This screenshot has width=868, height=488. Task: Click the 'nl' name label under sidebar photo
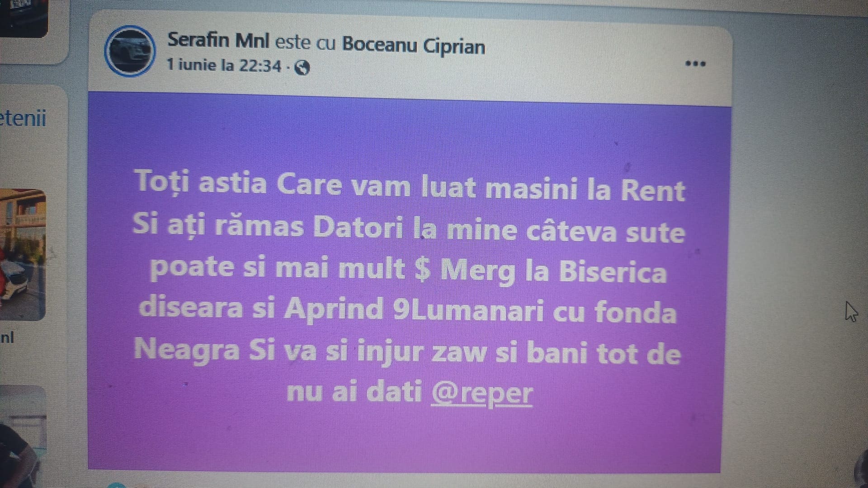click(x=7, y=337)
